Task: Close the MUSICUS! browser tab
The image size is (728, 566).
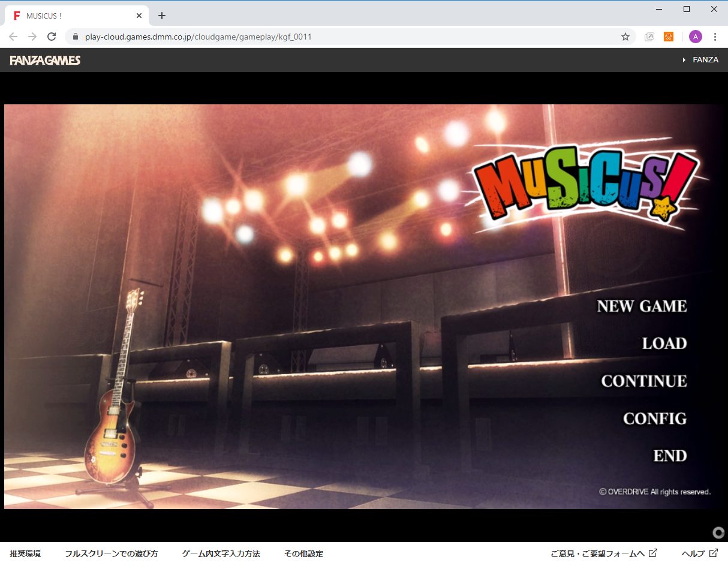Action: click(x=139, y=16)
